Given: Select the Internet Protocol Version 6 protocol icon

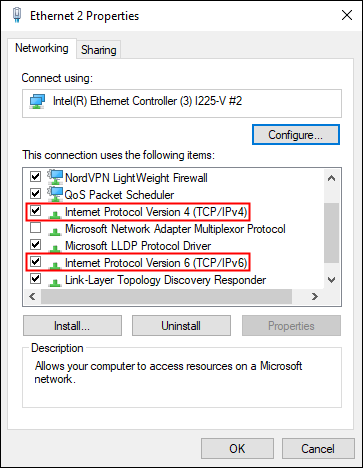Looking at the screenshot, I should (x=55, y=265).
